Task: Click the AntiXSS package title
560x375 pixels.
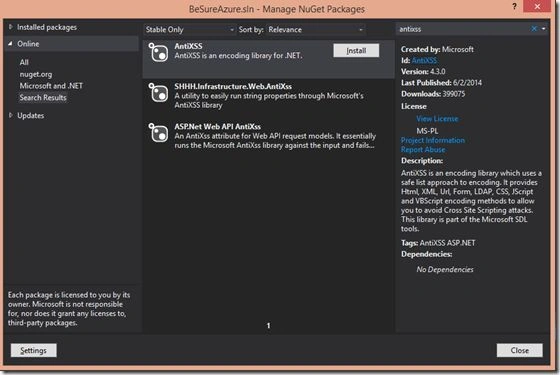Action: 188,46
